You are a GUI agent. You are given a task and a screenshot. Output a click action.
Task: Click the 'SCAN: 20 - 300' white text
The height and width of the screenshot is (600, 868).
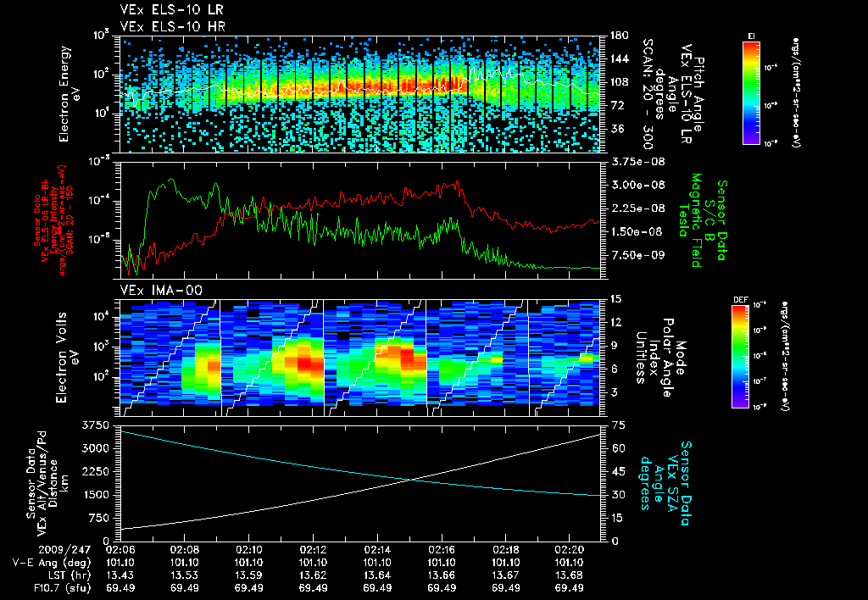[647, 94]
